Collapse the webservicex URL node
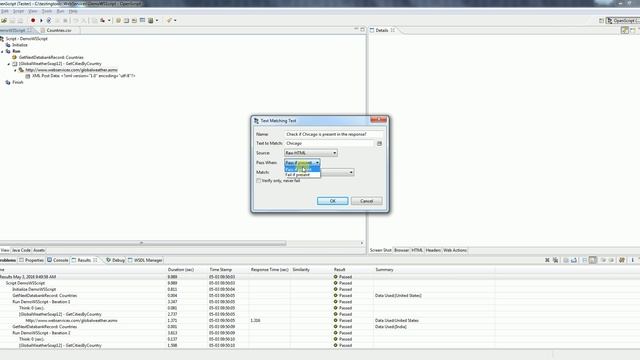 tap(16, 70)
